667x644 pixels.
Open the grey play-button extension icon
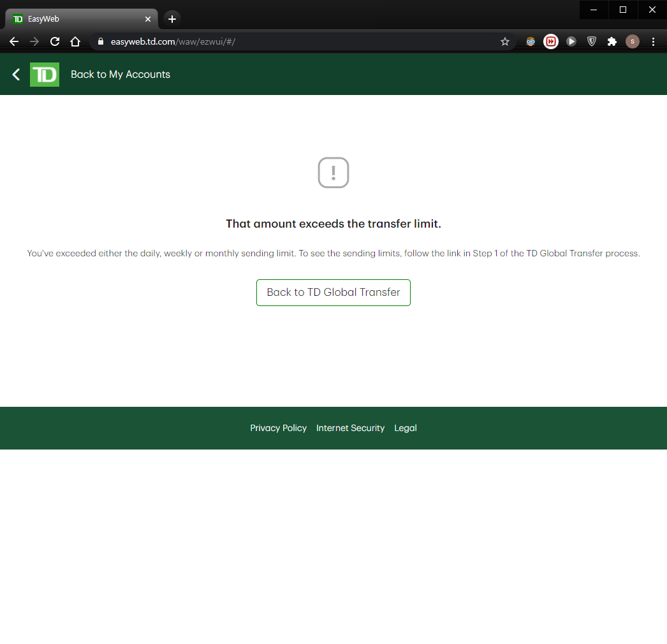pos(571,41)
